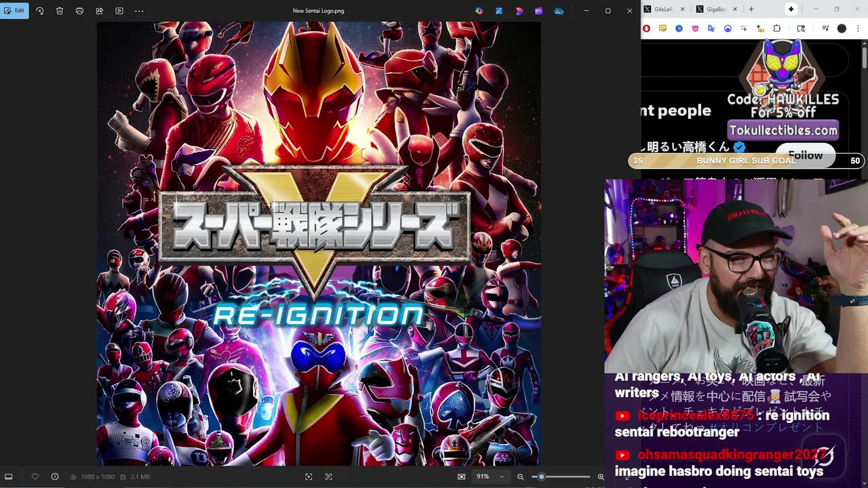
Task: Click the tab search icon in browser toolbar
Action: 801,28
